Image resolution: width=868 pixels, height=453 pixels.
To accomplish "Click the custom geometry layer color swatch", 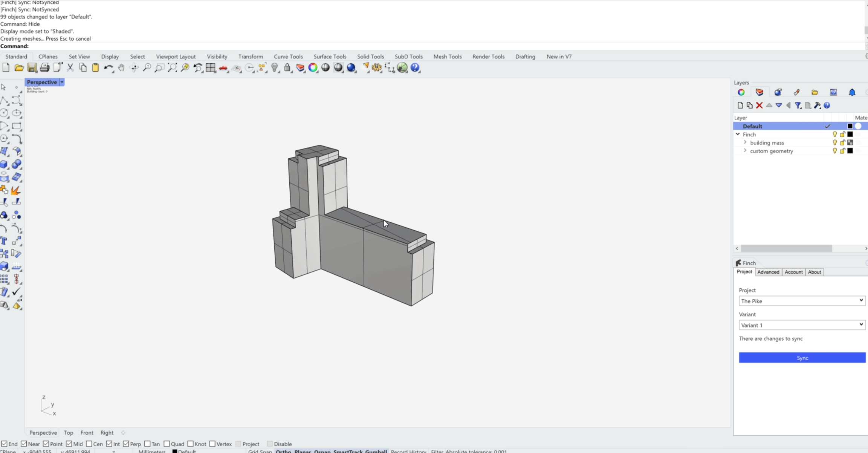I will 850,151.
